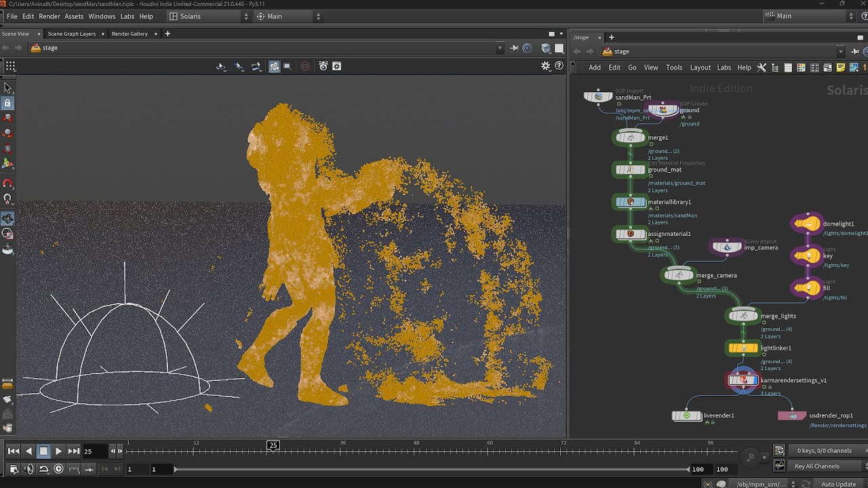The height and width of the screenshot is (488, 868).
Task: Open the viewport display options gear icon
Action: click(545, 66)
